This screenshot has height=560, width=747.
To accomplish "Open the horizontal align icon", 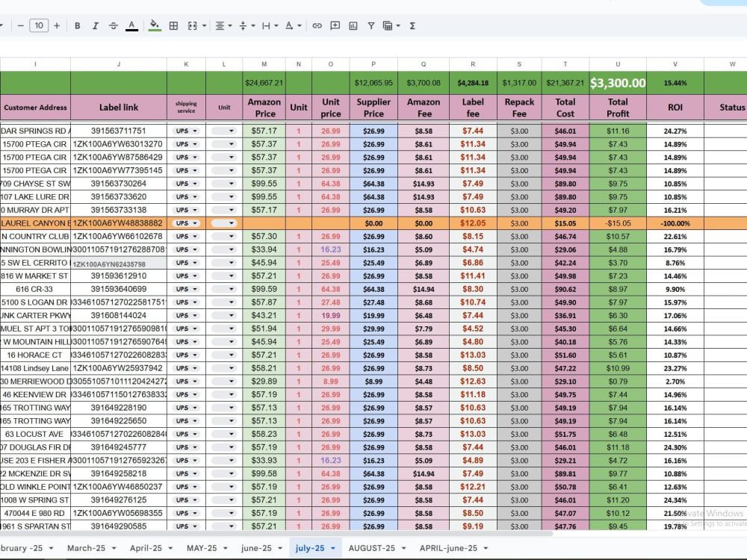I will point(220,25).
